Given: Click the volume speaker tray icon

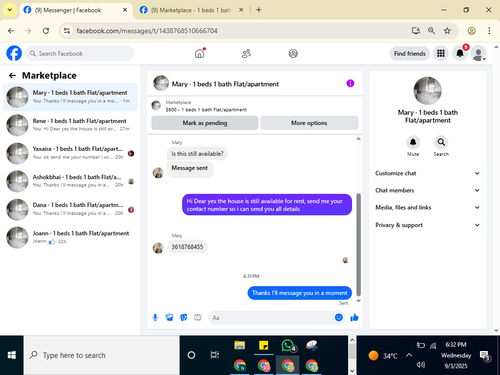Looking at the screenshot, I should point(420,365).
